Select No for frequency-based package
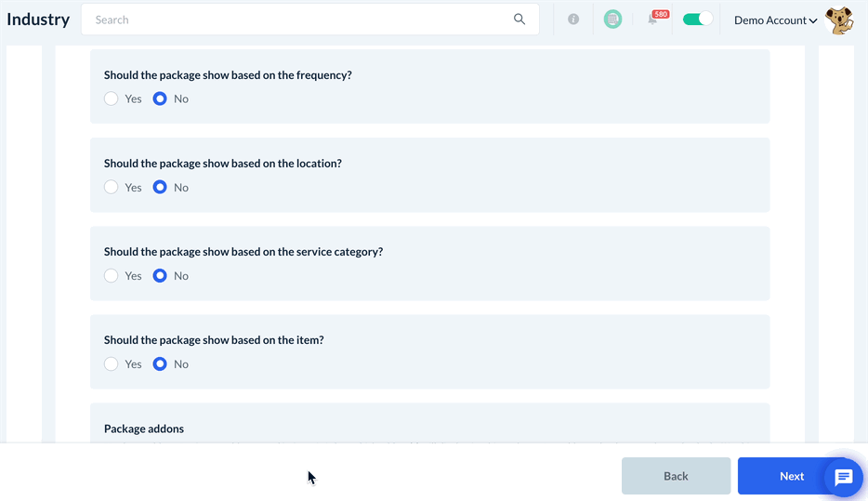Image resolution: width=868 pixels, height=501 pixels. click(x=160, y=99)
